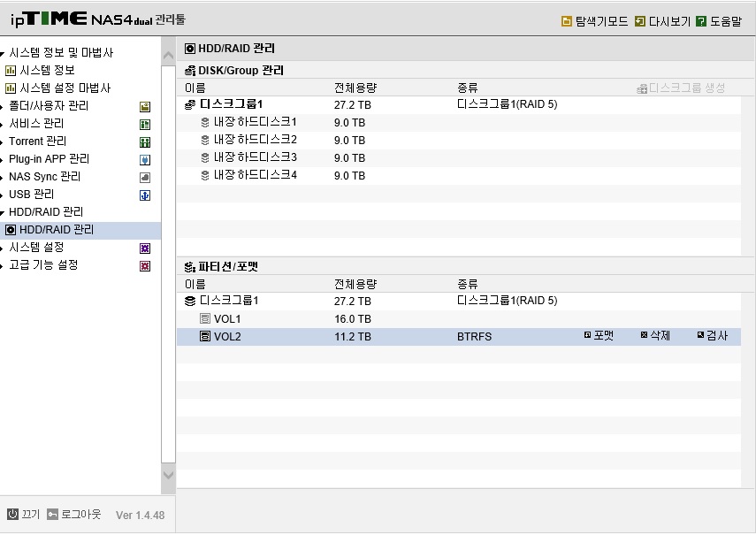Click the USB 관리 blue icon

(145, 195)
